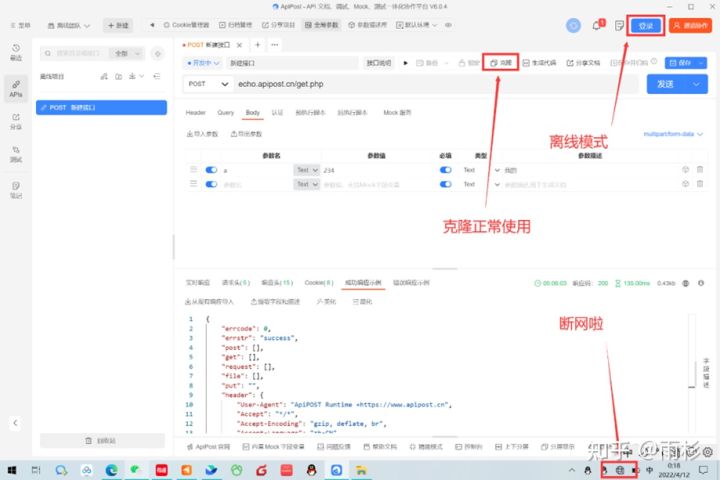Open the 成功响应示例 tab

[x=363, y=283]
